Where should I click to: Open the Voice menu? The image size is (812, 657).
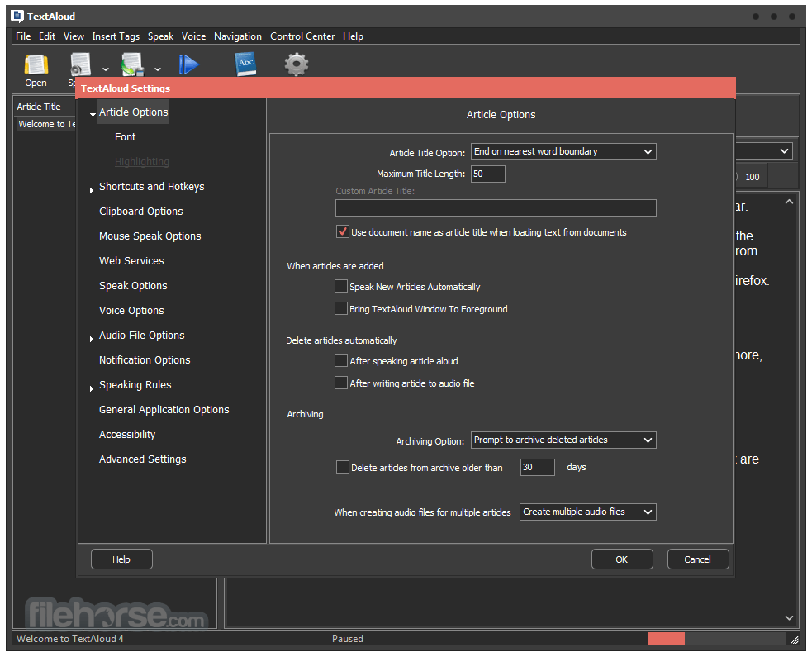[x=193, y=36]
